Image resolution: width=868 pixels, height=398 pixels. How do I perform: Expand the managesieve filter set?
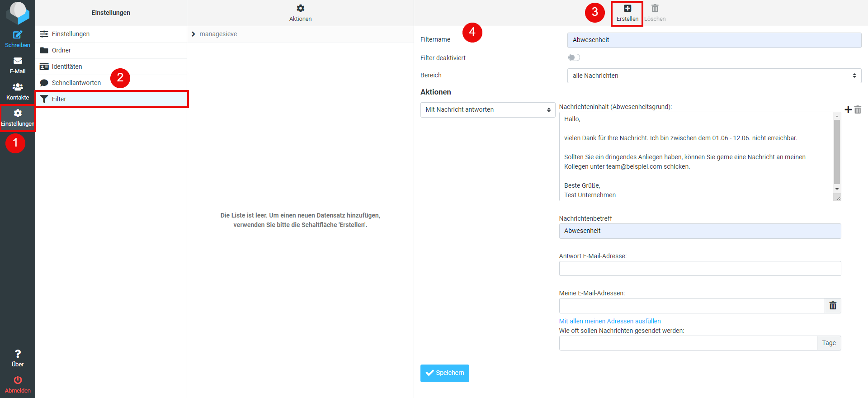[193, 34]
